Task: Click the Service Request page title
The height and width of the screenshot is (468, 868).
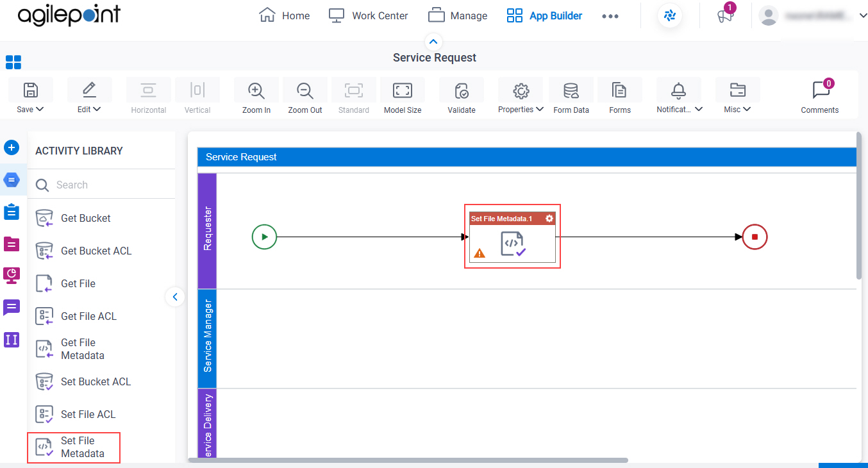Action: click(435, 58)
